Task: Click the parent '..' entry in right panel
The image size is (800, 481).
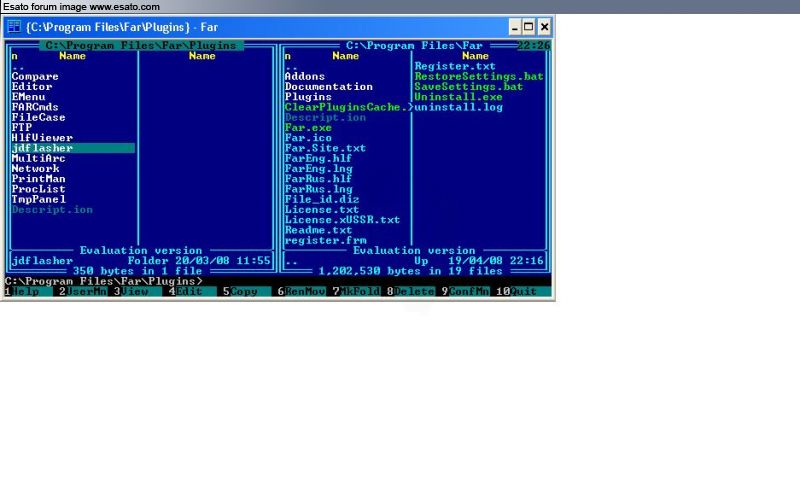Action: coord(291,67)
